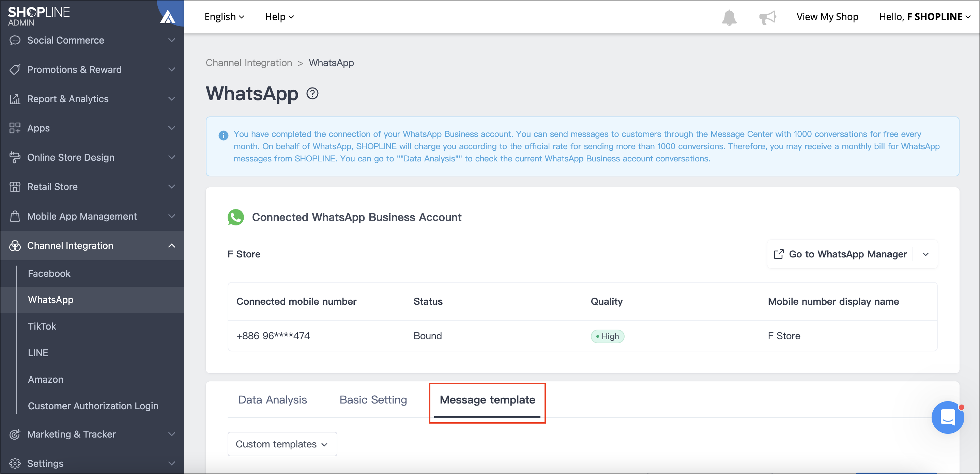Open TikTok channel integration
980x474 pixels.
(x=42, y=327)
